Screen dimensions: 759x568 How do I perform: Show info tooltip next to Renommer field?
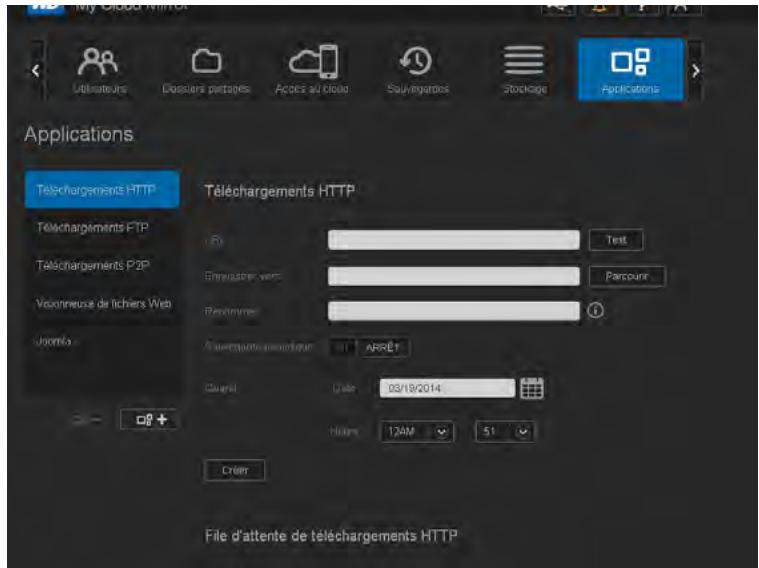[595, 310]
